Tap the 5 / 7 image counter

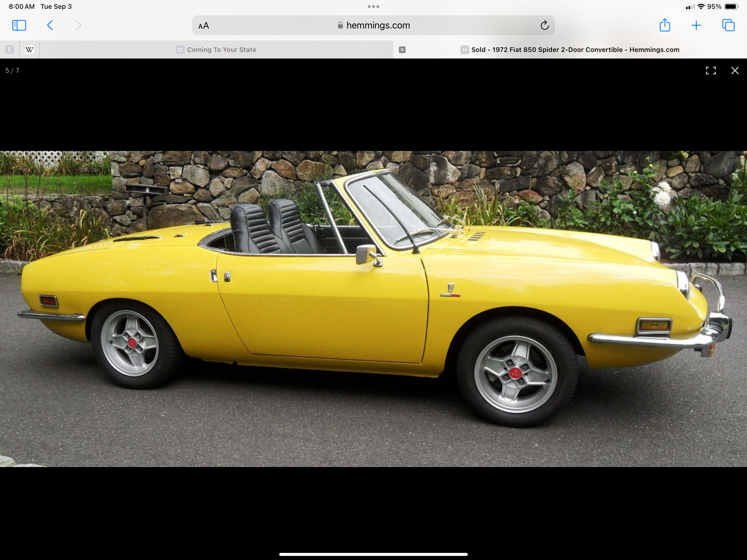pyautogui.click(x=13, y=70)
